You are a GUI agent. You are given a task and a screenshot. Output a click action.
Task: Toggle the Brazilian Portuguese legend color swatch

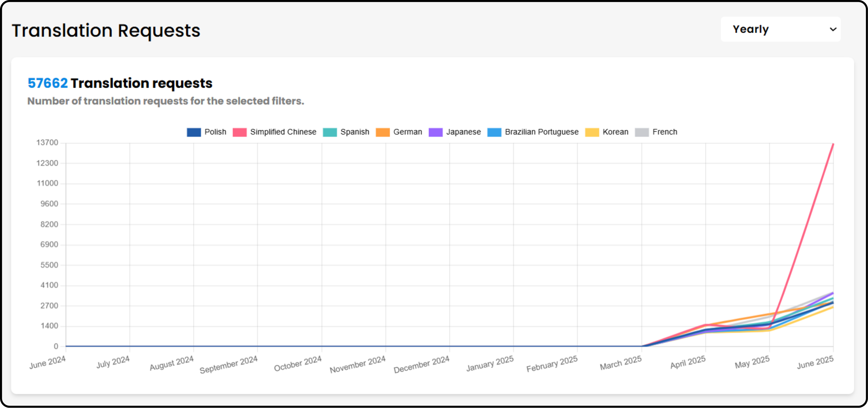(494, 132)
